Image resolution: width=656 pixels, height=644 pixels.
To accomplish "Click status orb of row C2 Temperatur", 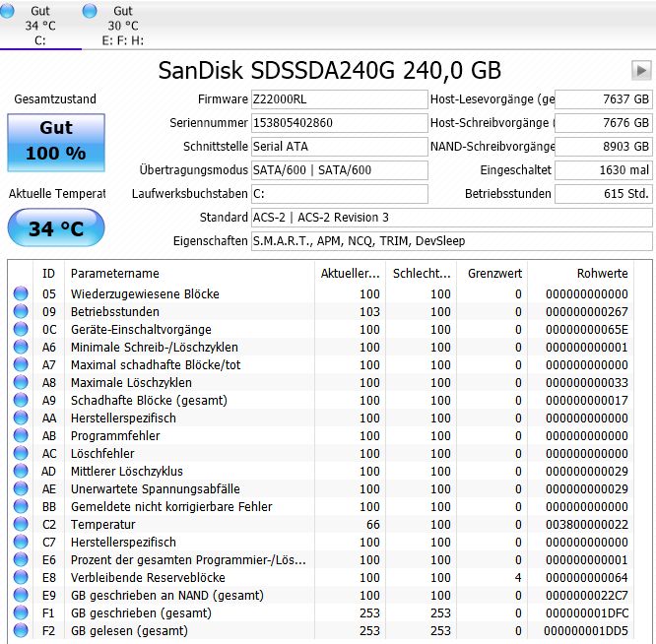I will pyautogui.click(x=21, y=524).
